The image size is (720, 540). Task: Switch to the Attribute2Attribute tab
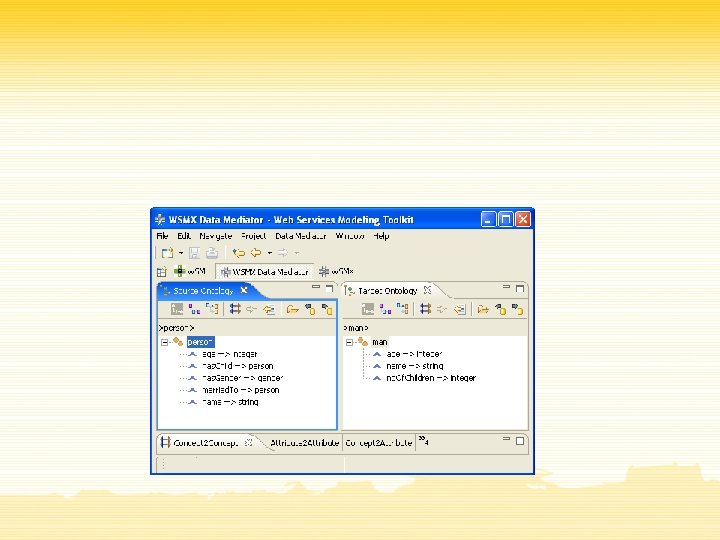(304, 443)
